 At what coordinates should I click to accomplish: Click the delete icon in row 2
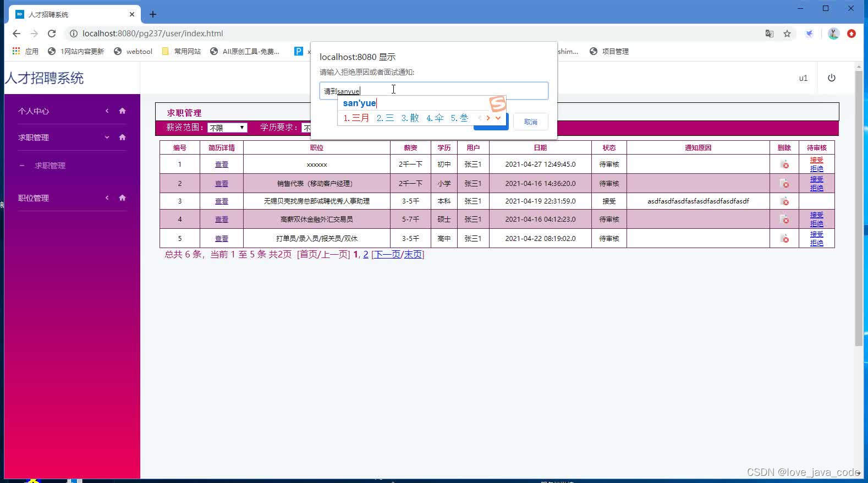coord(784,184)
